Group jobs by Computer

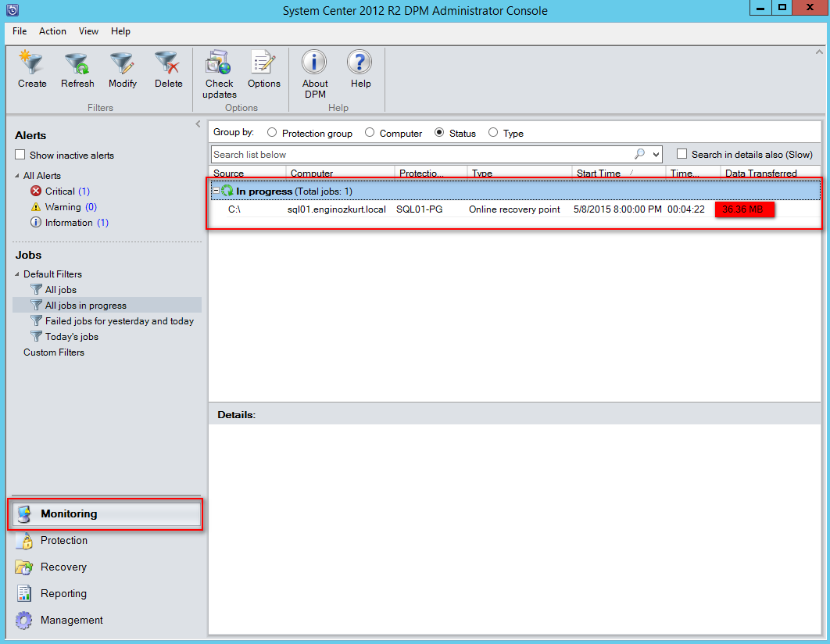[x=370, y=132]
